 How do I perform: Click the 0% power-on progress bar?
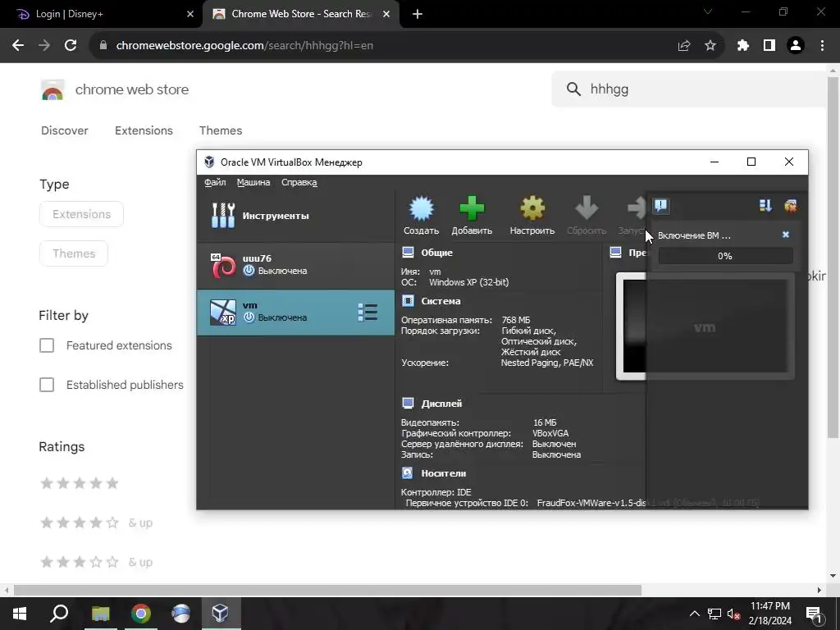(725, 256)
